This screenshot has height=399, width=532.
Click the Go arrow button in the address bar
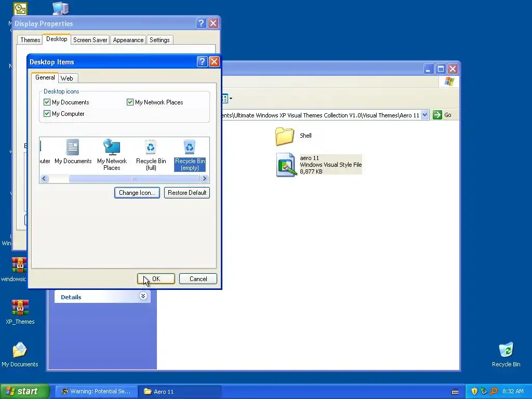[437, 115]
